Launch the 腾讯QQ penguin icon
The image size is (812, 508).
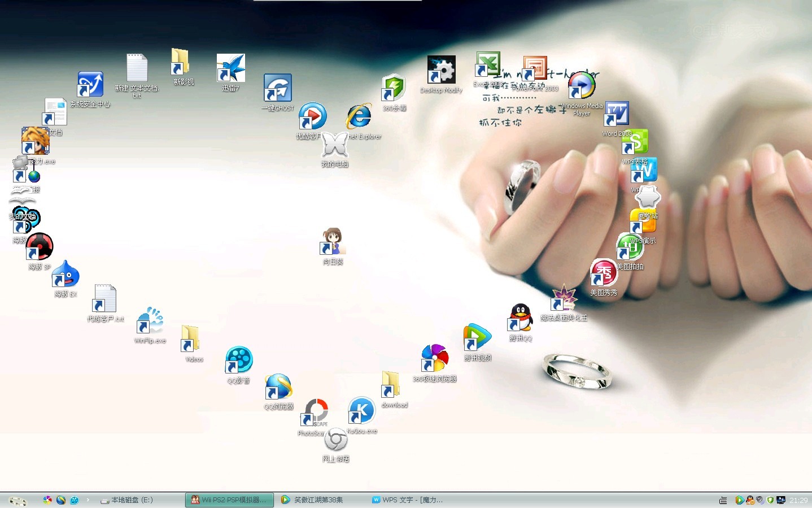point(521,318)
